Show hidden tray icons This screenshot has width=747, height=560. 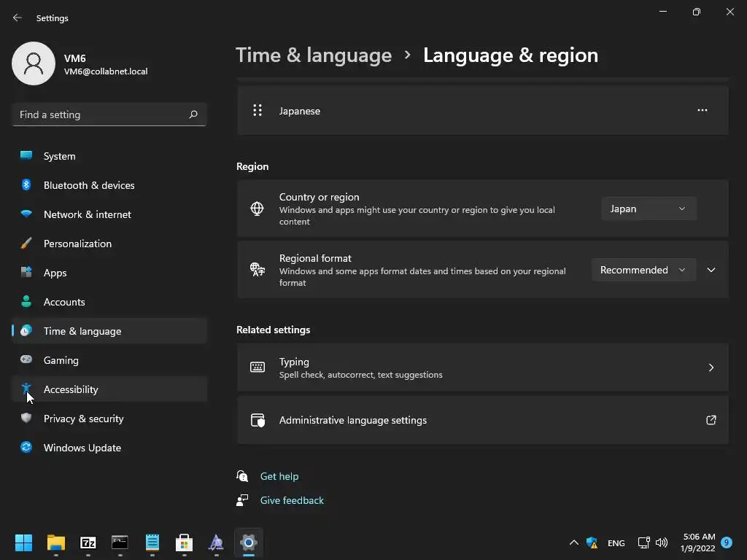[574, 542]
